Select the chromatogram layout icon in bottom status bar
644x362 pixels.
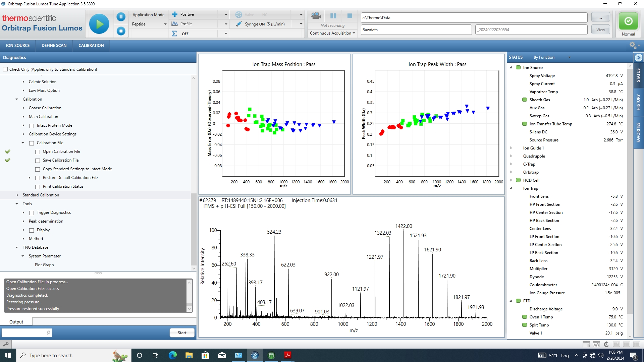coord(596,344)
